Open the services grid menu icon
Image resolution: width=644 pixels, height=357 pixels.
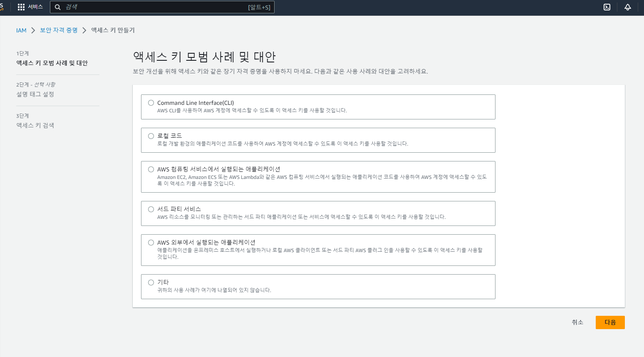21,7
